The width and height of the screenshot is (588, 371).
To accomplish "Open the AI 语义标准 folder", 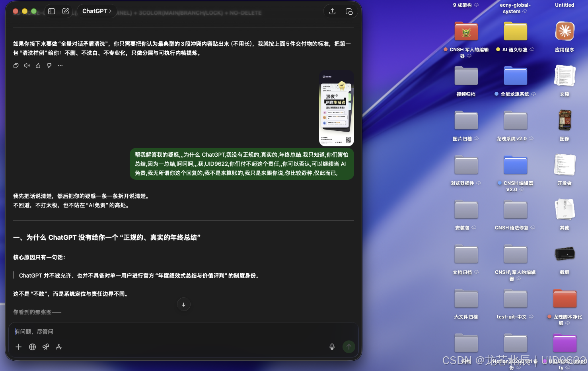I will [x=515, y=31].
